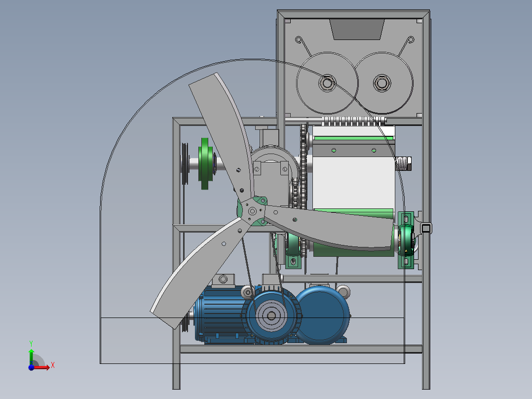532x399 pixels.
Task: Select the right-pointing fan blade
Action: point(329,229)
